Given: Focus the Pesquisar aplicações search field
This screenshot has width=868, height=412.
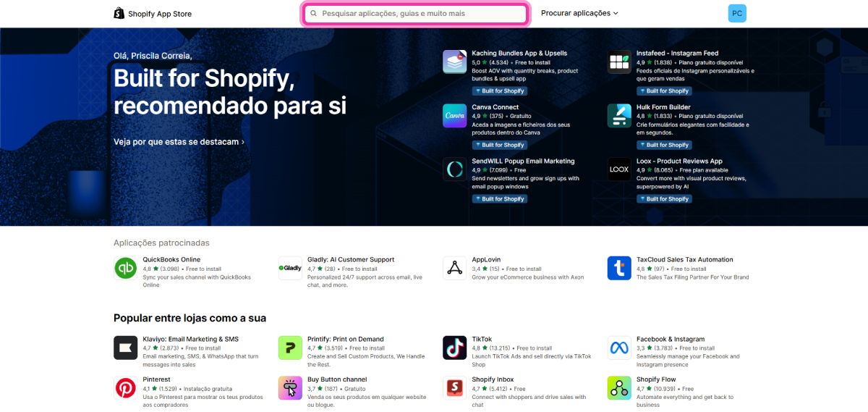Looking at the screenshot, I should tap(415, 14).
